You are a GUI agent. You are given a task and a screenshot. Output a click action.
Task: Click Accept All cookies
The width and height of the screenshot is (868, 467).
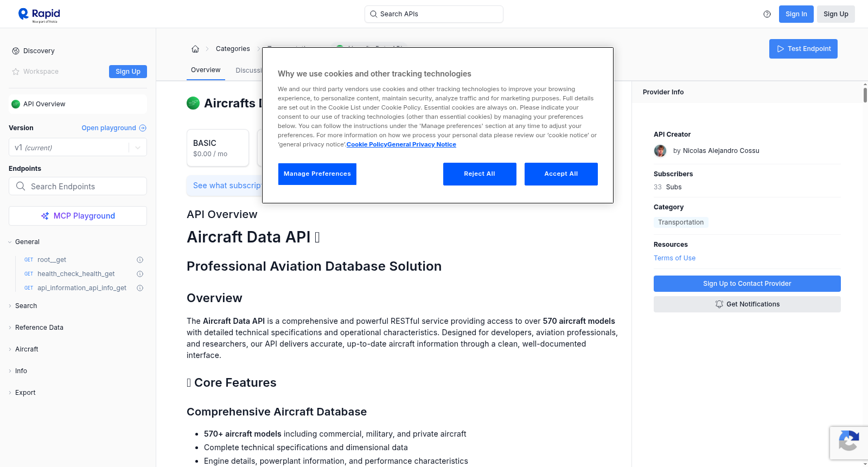click(x=561, y=174)
